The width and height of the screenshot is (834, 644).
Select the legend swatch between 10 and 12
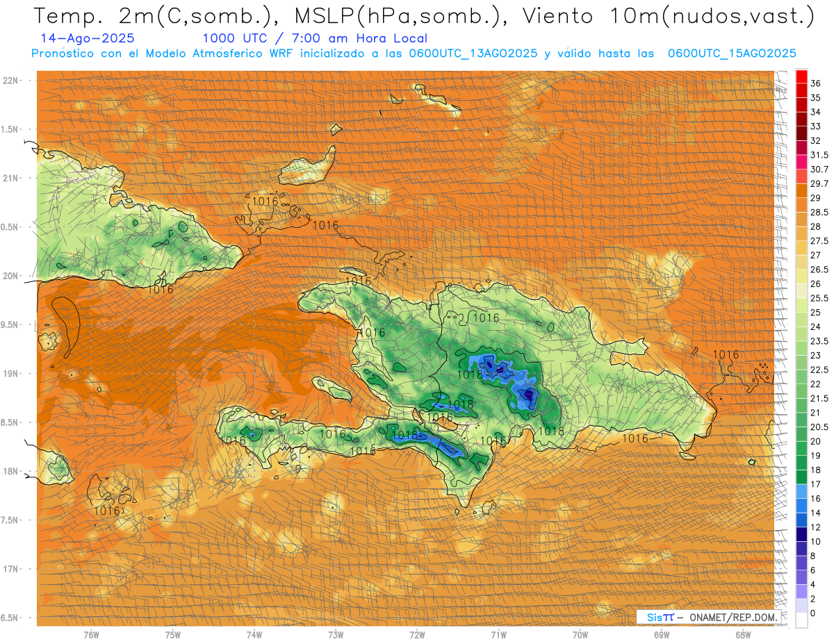click(801, 534)
